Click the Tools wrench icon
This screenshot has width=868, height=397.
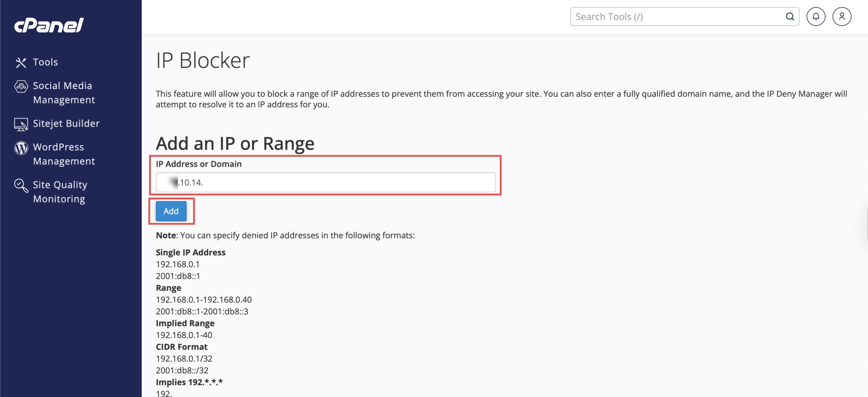click(x=21, y=62)
